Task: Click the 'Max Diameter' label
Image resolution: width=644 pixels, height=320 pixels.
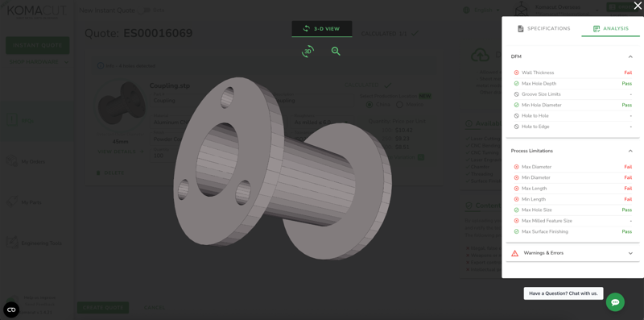Action: tap(536, 167)
